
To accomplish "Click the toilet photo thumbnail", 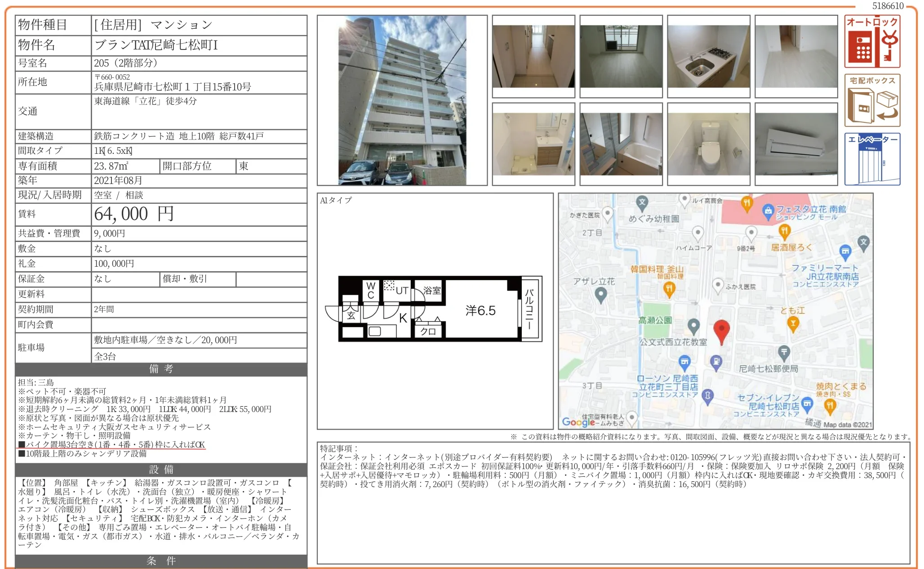I will tap(707, 145).
